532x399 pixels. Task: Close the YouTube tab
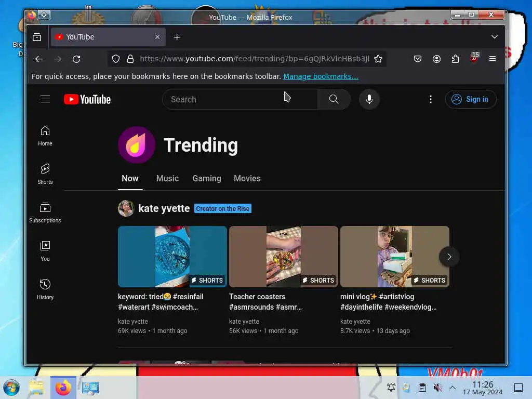pos(157,37)
